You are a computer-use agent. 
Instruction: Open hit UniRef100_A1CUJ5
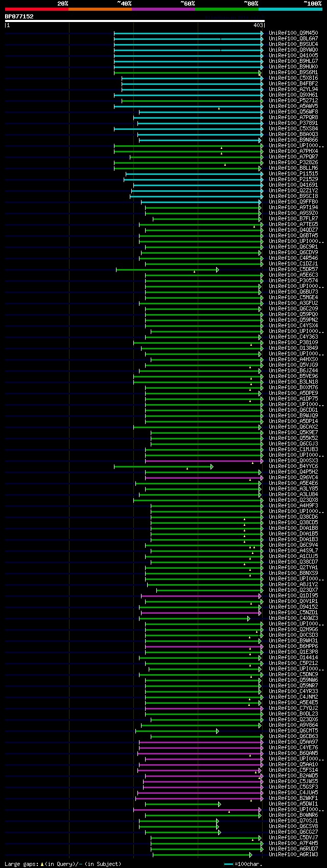pyautogui.click(x=293, y=556)
